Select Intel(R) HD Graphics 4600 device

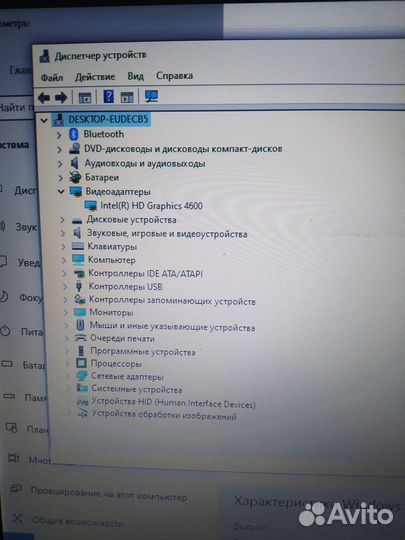pyautogui.click(x=151, y=206)
